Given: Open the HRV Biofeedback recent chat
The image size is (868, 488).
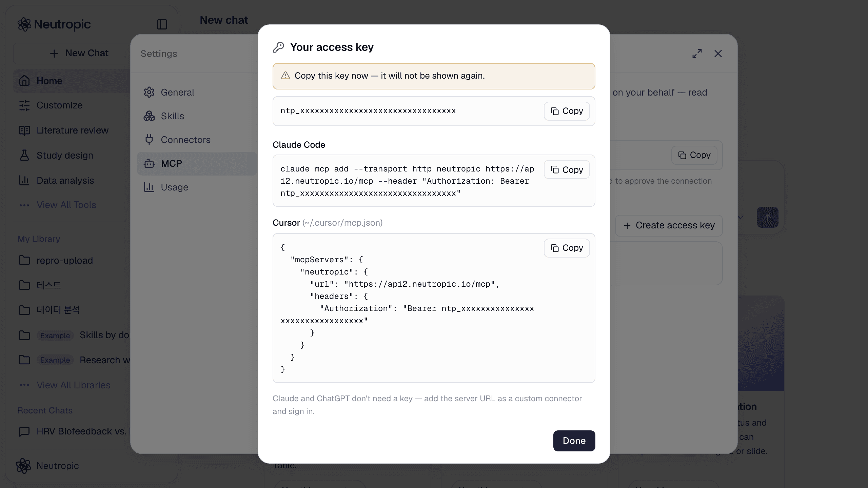Looking at the screenshot, I should click(x=72, y=431).
